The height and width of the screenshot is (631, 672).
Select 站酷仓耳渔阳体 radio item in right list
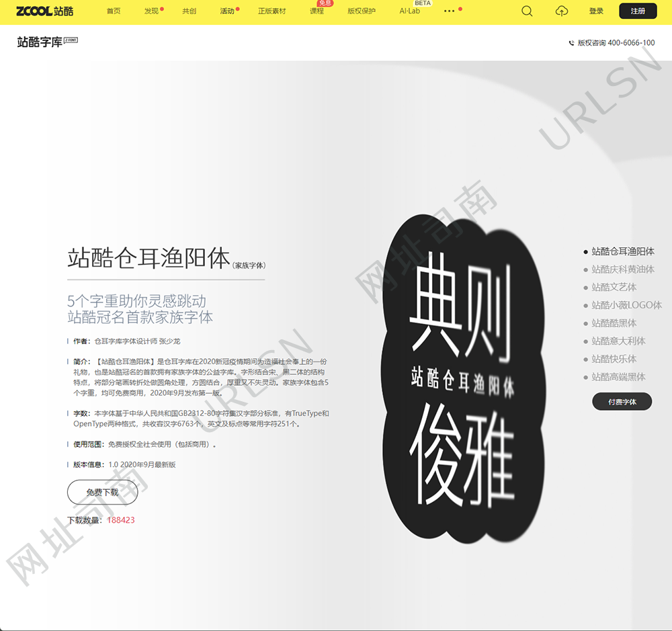tap(621, 251)
